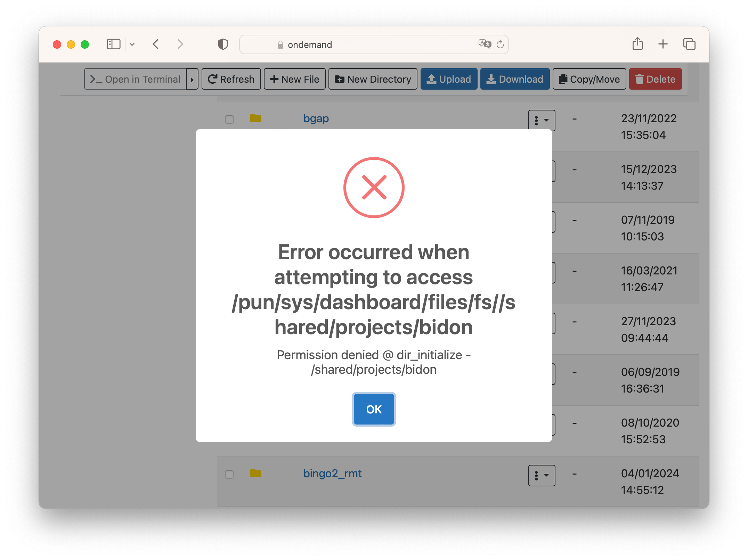
Task: Select the date 23/11/2022 15:35:04
Action: click(649, 127)
